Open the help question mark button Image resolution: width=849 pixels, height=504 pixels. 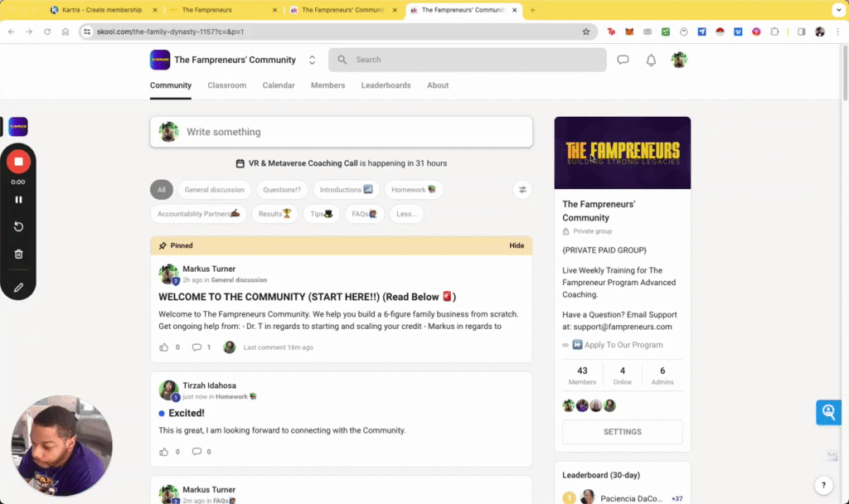click(823, 485)
